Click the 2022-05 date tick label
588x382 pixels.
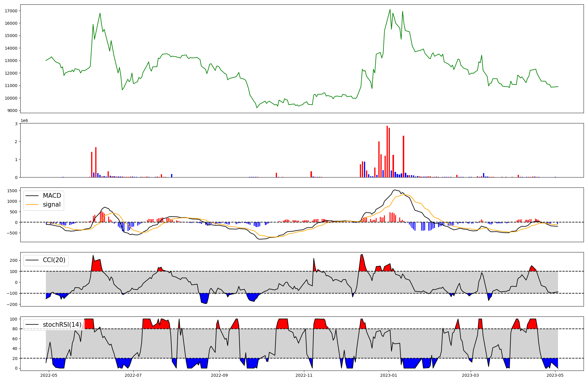[x=49, y=375]
